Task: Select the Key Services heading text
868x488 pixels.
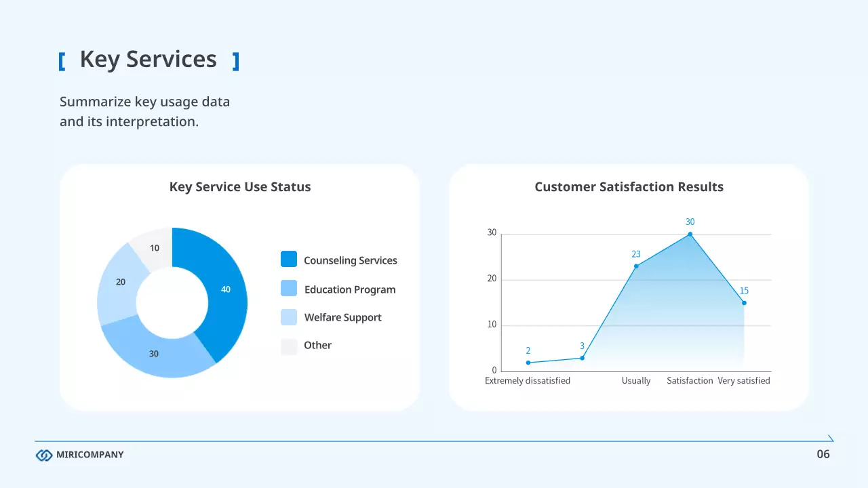Action: click(x=148, y=60)
